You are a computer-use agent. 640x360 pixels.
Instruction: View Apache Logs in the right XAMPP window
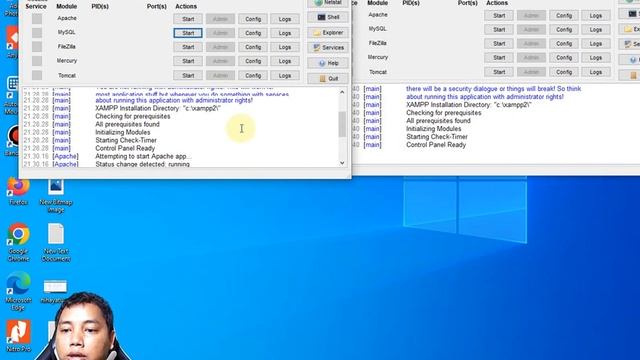click(x=596, y=16)
